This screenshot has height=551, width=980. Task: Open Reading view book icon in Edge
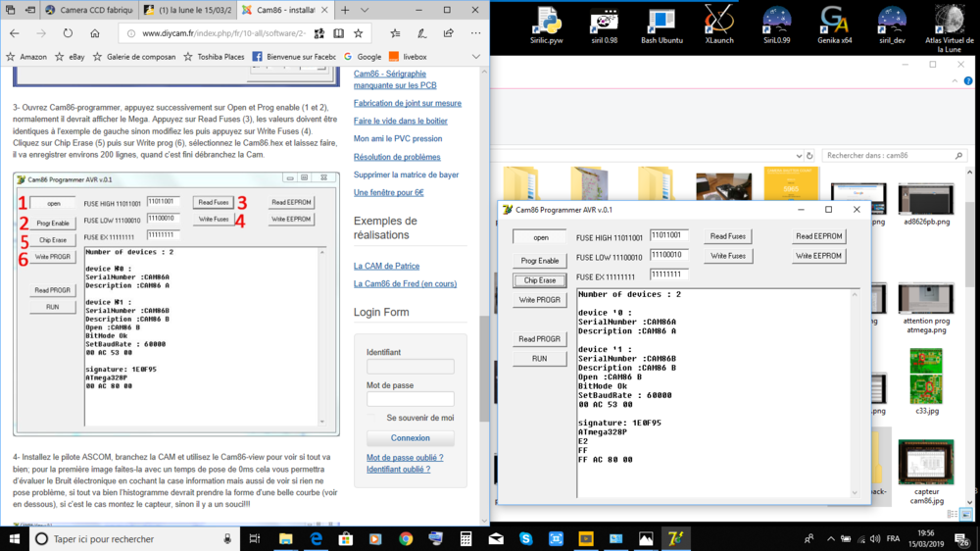point(338,33)
